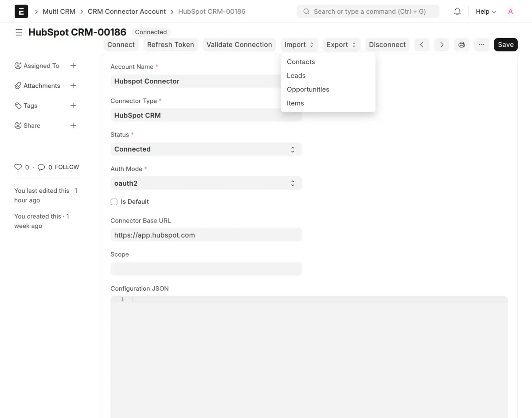Screen dimensions: 532x418
Task: Click the Connected status badge
Action: click(151, 32)
